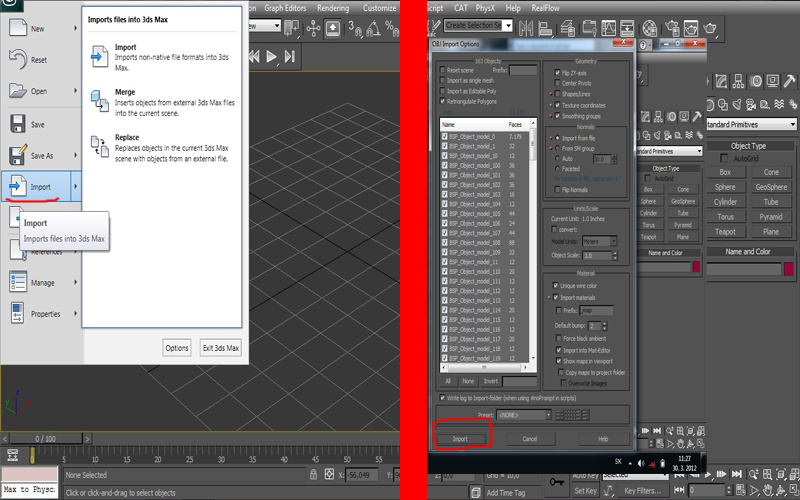Open the RealFlow menu
The height and width of the screenshot is (500, 800).
pos(545,8)
